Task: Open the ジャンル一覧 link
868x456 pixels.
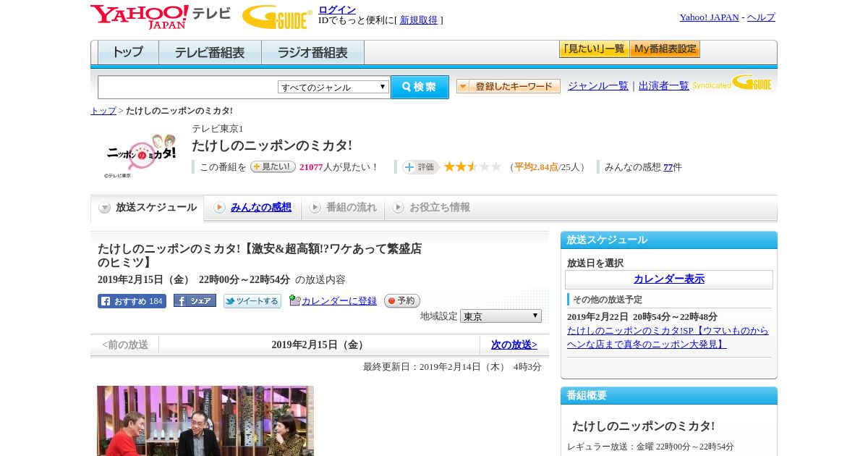Action: [x=597, y=85]
